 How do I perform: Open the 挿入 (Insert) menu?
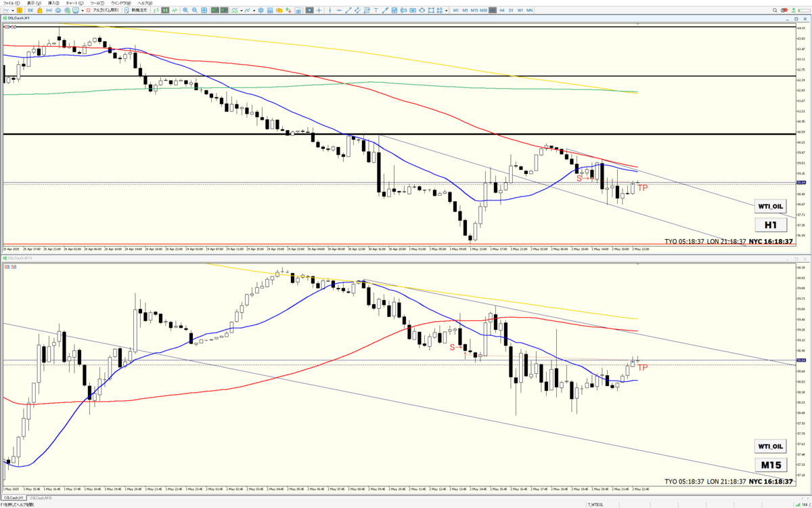[53, 3]
